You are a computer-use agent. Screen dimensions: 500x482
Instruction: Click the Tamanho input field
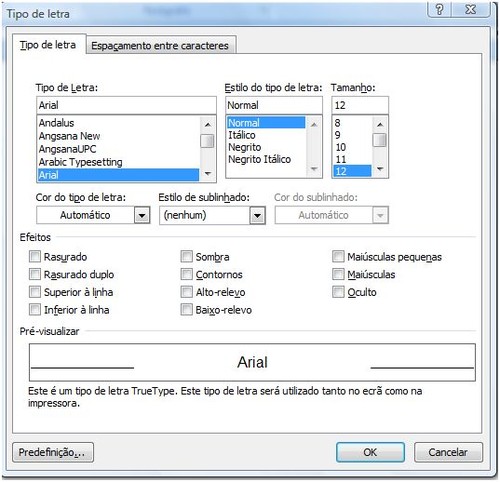[x=360, y=105]
